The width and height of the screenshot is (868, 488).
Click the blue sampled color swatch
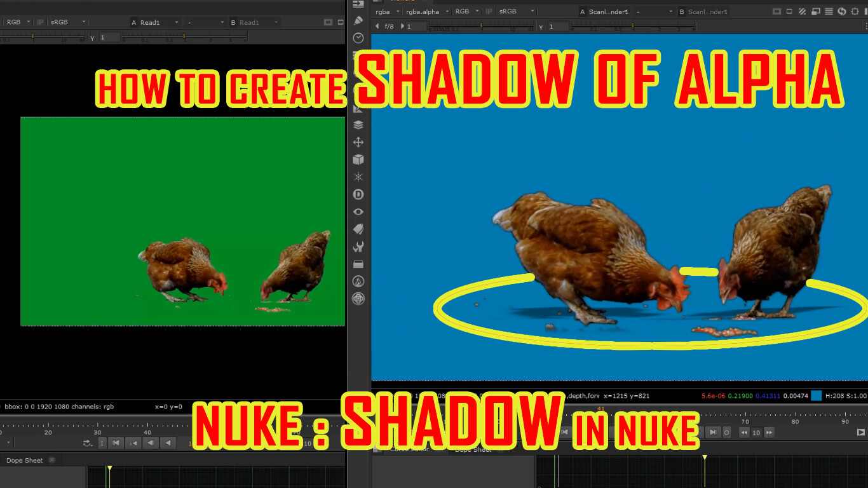tap(816, 395)
